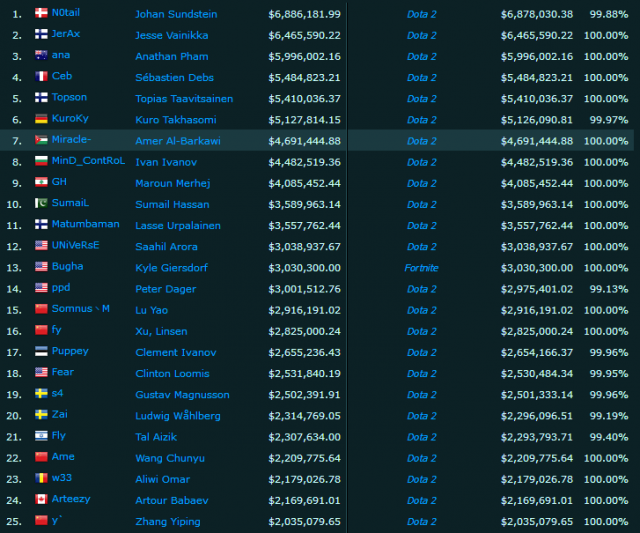This screenshot has width=640, height=533.
Task: Click the name Kyle Giersdorf
Action: point(172,268)
